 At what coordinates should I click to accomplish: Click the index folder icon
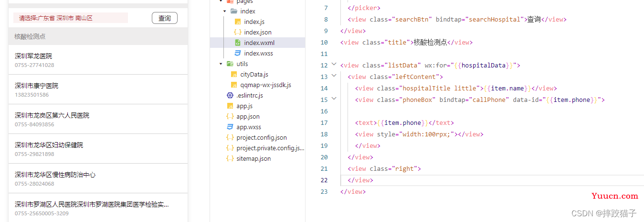234,11
